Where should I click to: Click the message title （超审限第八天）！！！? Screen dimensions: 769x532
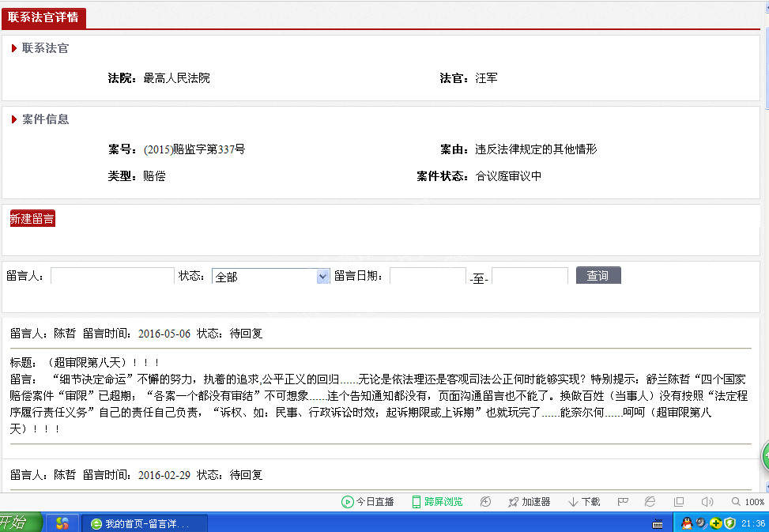(x=102, y=362)
